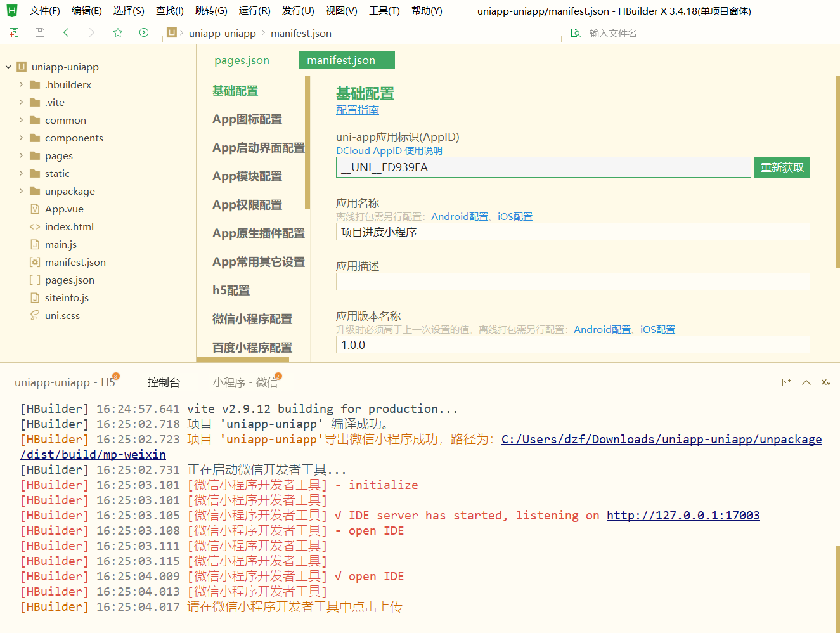Select manifest.json in the project tree
This screenshot has width=840, height=633.
(75, 262)
